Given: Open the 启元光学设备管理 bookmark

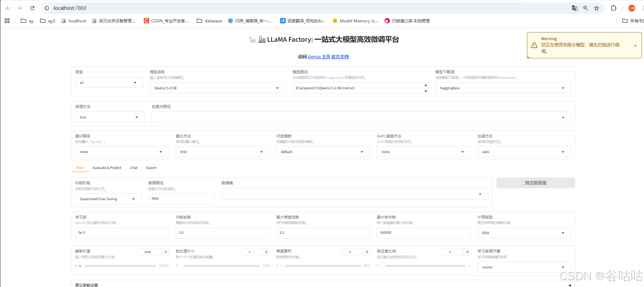Looking at the screenshot, I should tap(113, 21).
